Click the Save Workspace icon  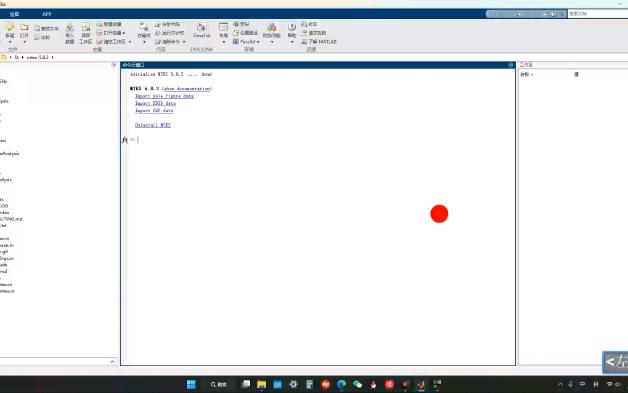(x=85, y=28)
